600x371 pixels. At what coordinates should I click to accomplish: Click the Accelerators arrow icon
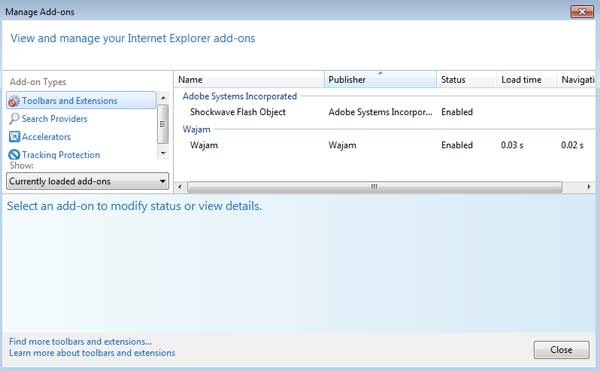[x=14, y=137]
